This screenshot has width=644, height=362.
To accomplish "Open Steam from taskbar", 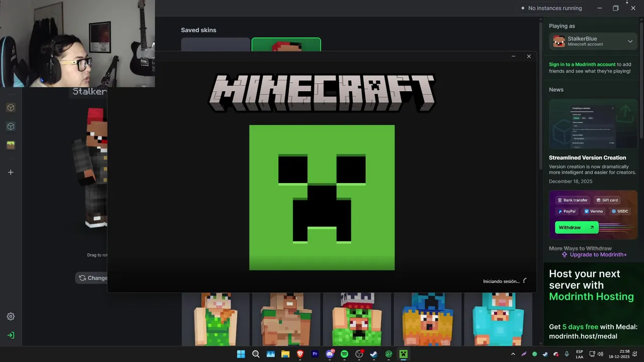I will (374, 354).
